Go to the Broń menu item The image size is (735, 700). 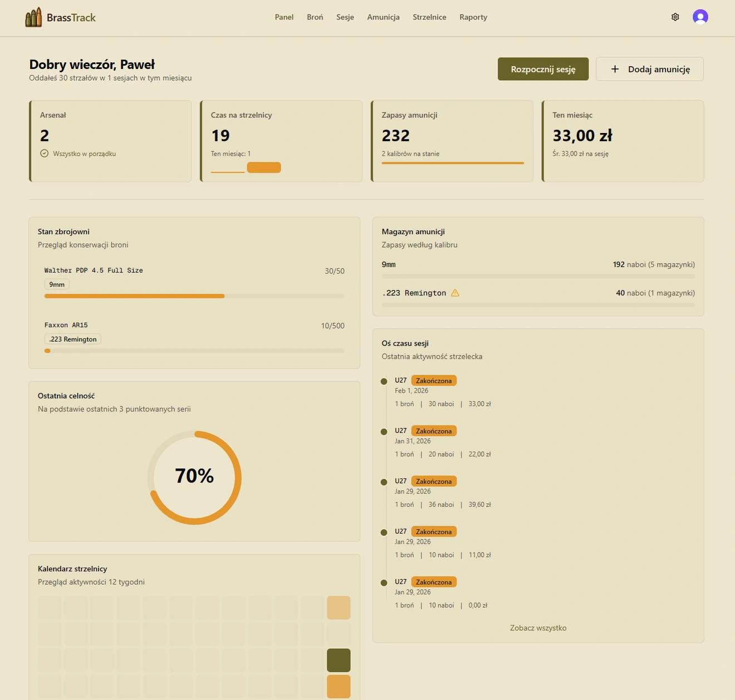315,17
